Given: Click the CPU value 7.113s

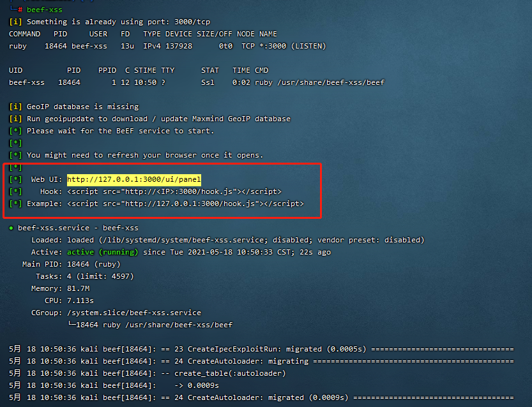Looking at the screenshot, I should tap(80, 300).
